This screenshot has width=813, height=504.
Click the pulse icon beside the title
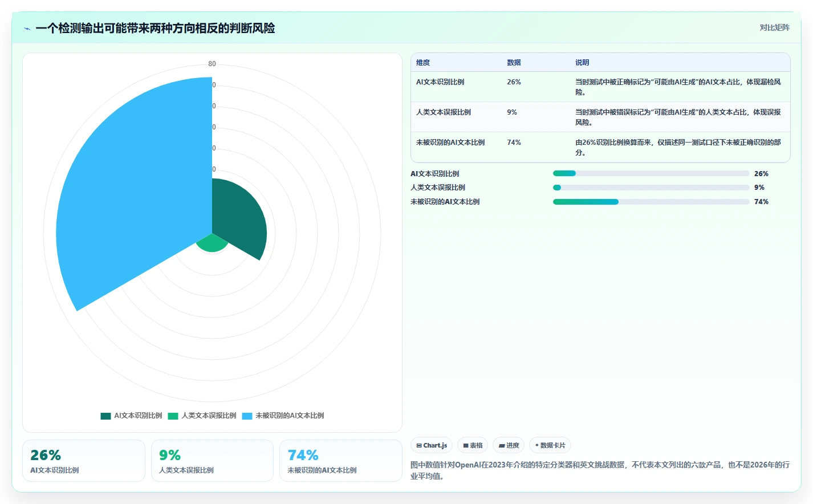[27, 28]
